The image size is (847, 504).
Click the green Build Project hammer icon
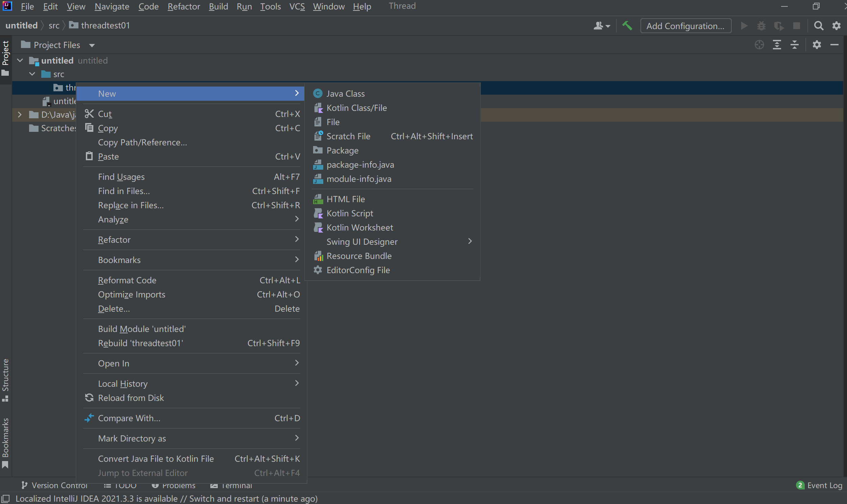[x=627, y=26]
